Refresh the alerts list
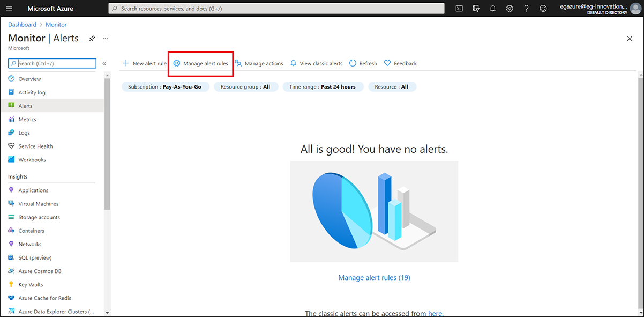 coord(363,63)
